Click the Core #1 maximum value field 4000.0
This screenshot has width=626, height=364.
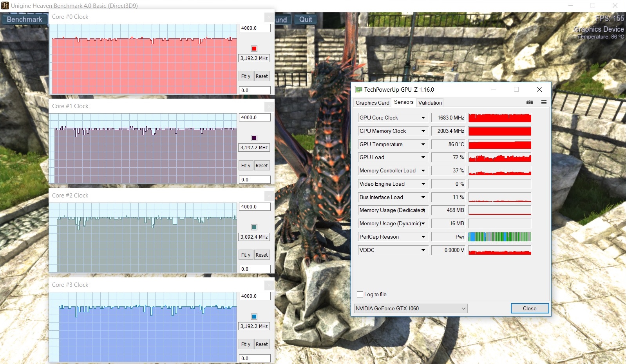pyautogui.click(x=255, y=118)
